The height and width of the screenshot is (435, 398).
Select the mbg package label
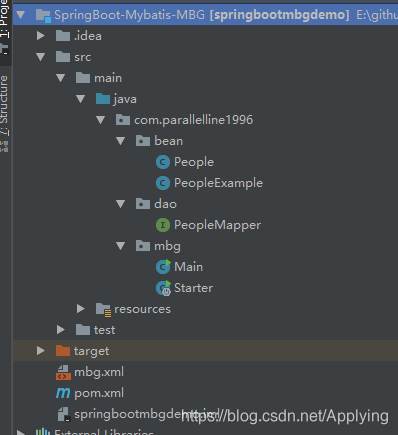pos(167,247)
